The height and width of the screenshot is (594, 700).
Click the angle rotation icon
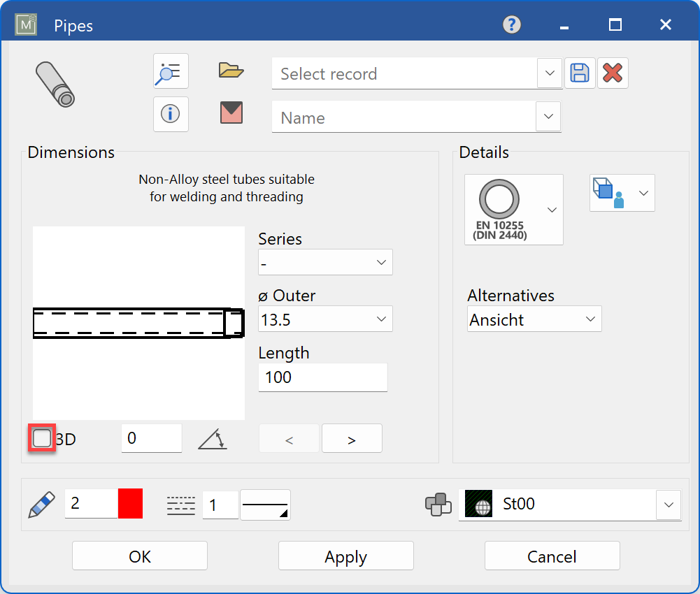pyautogui.click(x=213, y=439)
